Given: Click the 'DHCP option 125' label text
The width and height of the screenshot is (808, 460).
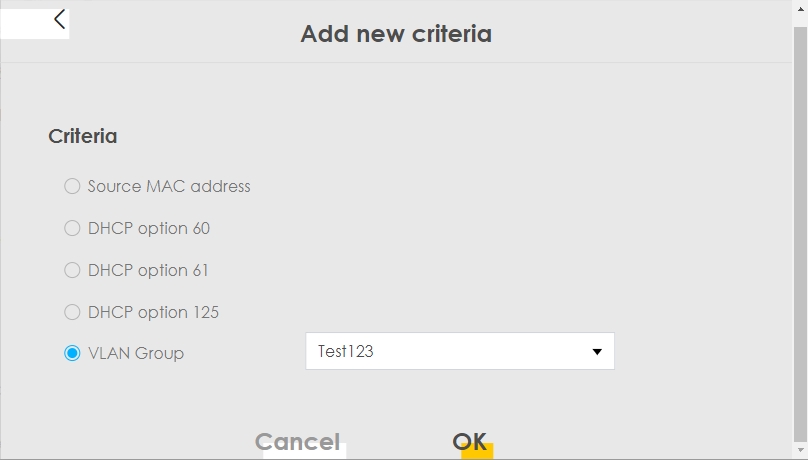Looking at the screenshot, I should 153,312.
